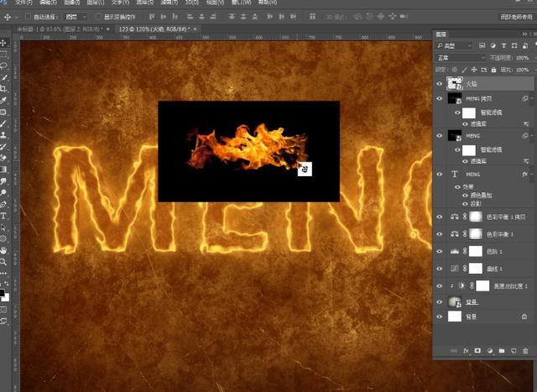Switch to the 123 @ 120% document tab

pyautogui.click(x=157, y=29)
